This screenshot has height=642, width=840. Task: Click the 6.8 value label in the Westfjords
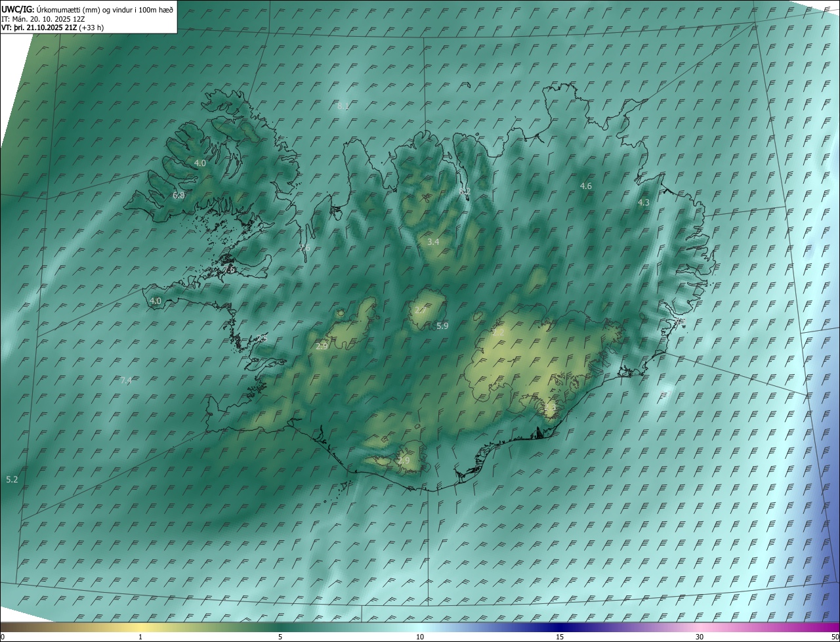tap(178, 196)
